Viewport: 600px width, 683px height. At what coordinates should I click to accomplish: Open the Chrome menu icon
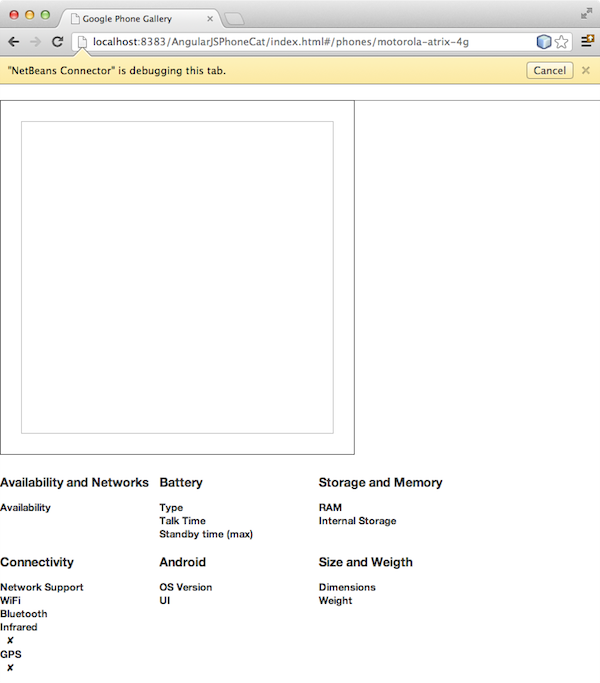587,42
